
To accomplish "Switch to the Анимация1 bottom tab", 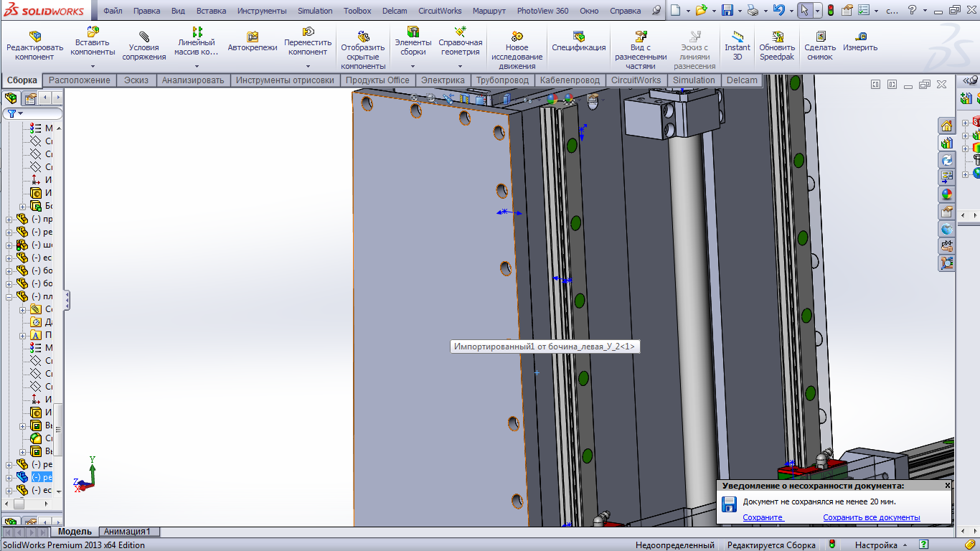I will click(128, 532).
